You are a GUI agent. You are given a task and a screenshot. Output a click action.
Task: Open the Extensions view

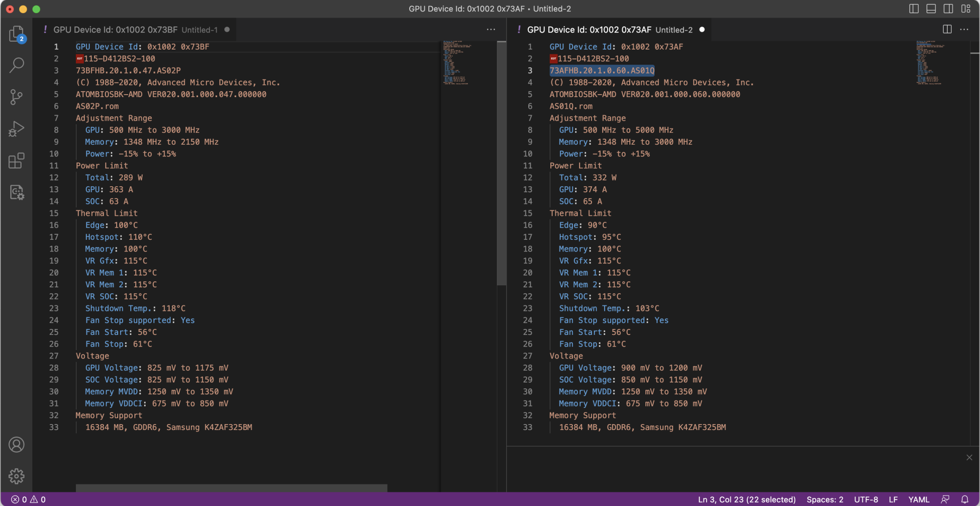coord(17,160)
